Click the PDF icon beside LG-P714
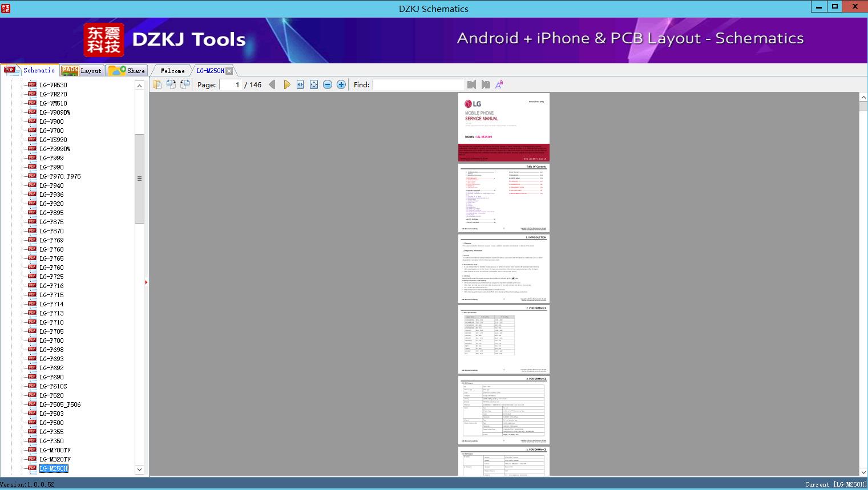Image resolution: width=868 pixels, height=490 pixels. coord(32,303)
